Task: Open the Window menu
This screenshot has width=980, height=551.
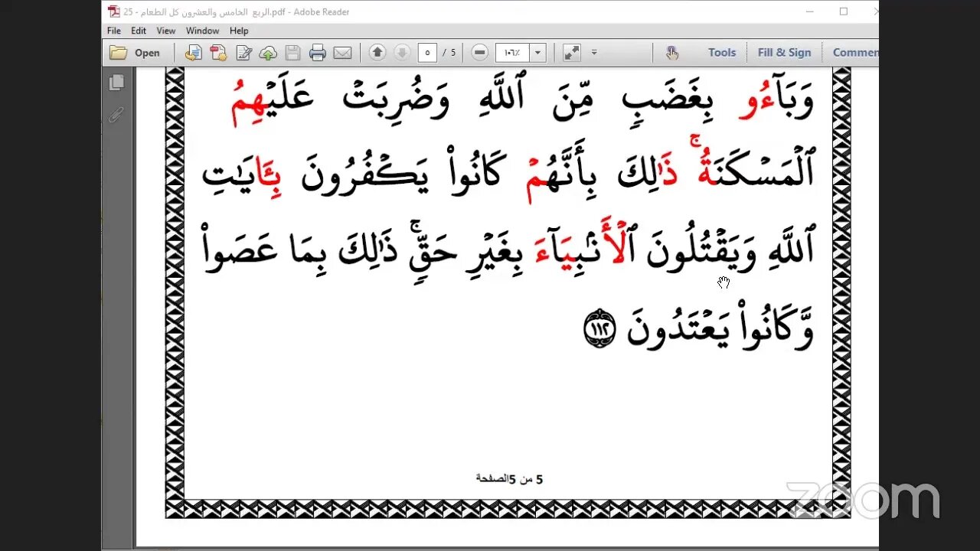Action: click(202, 31)
